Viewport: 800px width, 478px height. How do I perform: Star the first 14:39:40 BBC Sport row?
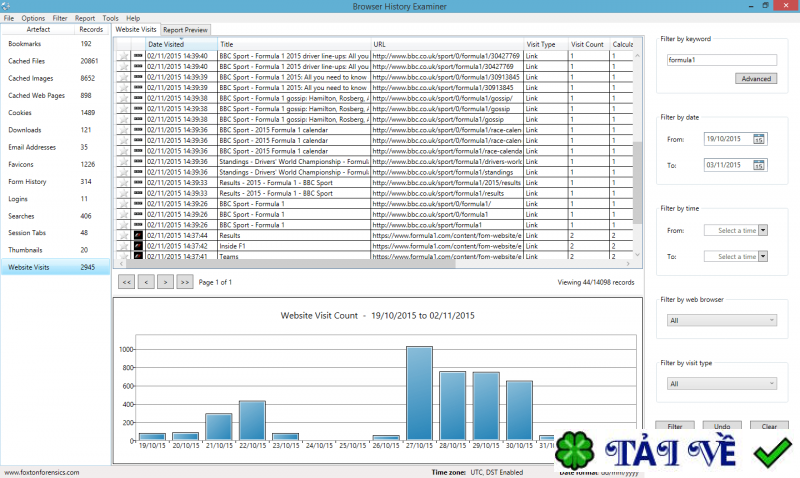coord(123,56)
